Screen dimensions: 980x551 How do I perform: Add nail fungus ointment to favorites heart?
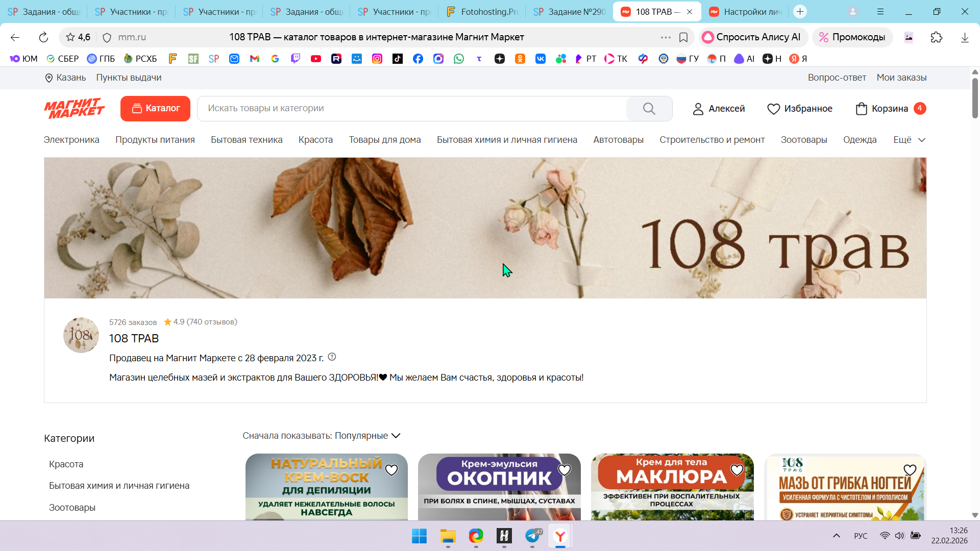coord(910,470)
